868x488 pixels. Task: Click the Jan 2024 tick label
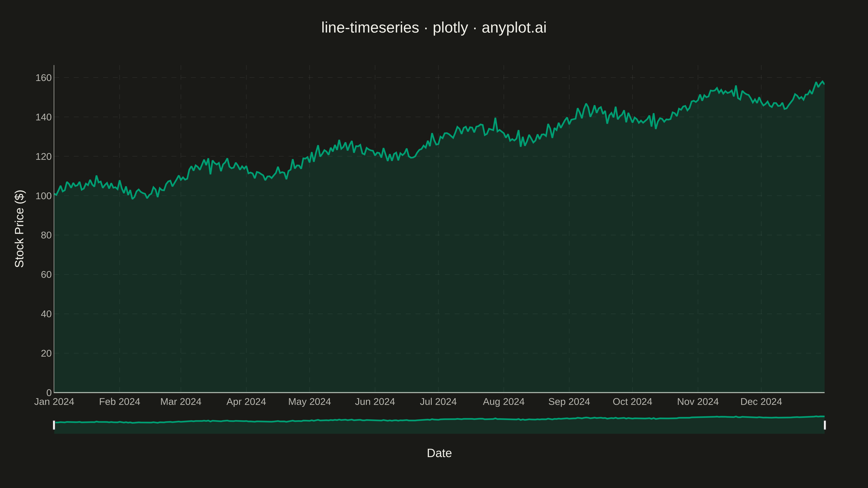pos(54,402)
